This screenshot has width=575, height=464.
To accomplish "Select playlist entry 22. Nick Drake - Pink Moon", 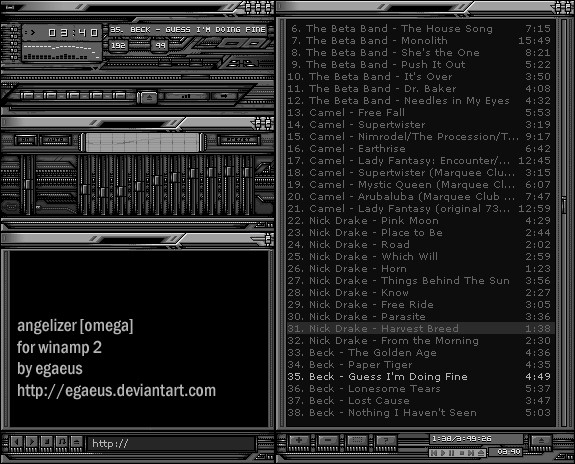I will [420, 220].
